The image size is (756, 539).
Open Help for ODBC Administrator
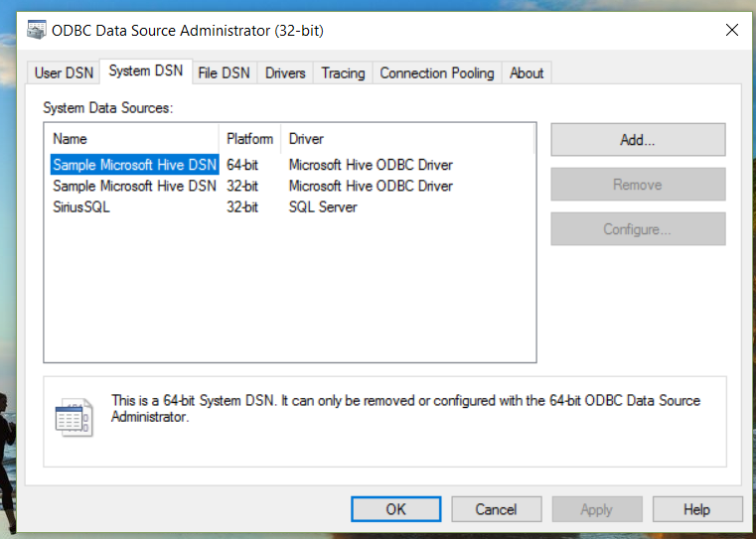point(696,509)
